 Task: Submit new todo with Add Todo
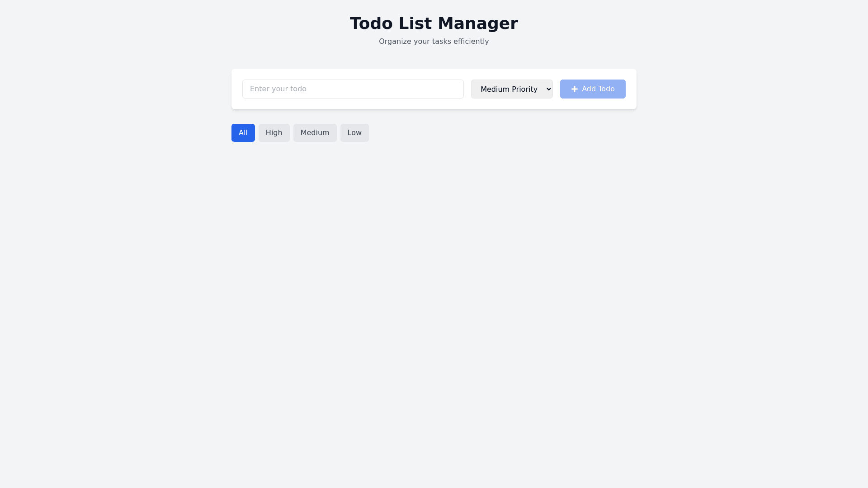592,89
